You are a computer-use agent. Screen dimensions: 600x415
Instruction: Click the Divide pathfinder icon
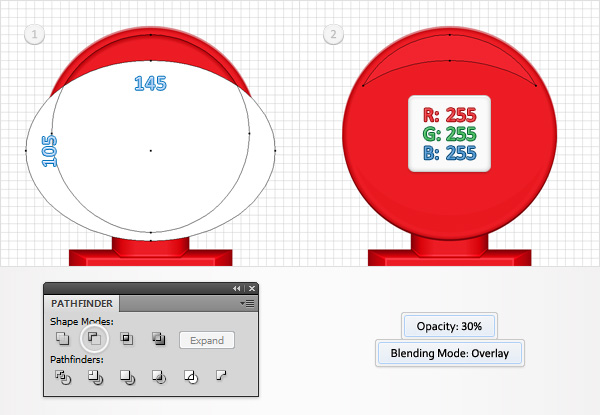(63, 378)
